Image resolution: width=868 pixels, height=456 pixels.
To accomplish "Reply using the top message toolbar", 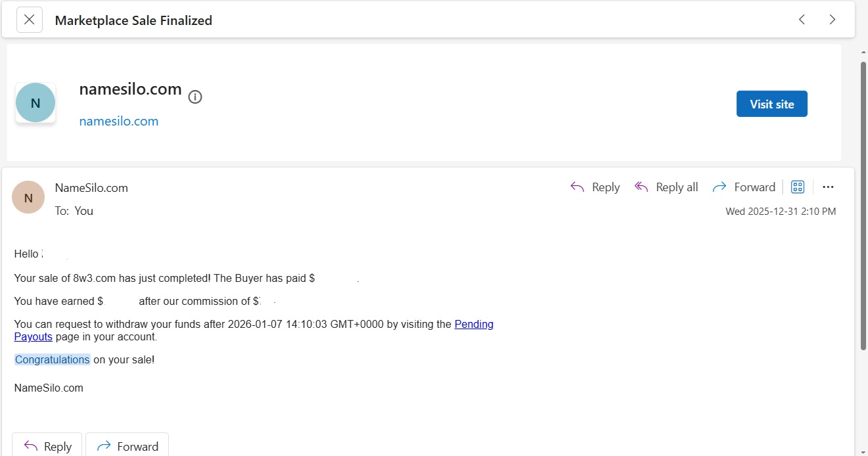I will coord(595,187).
